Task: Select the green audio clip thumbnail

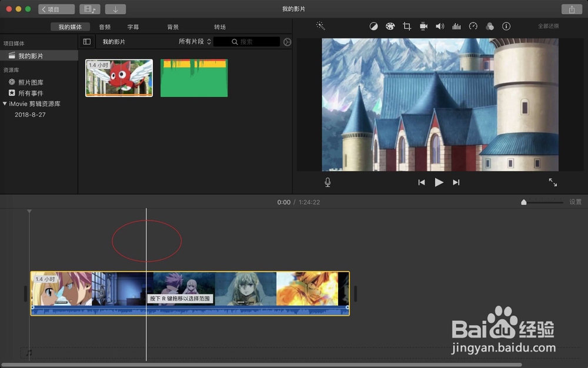Action: tap(194, 78)
